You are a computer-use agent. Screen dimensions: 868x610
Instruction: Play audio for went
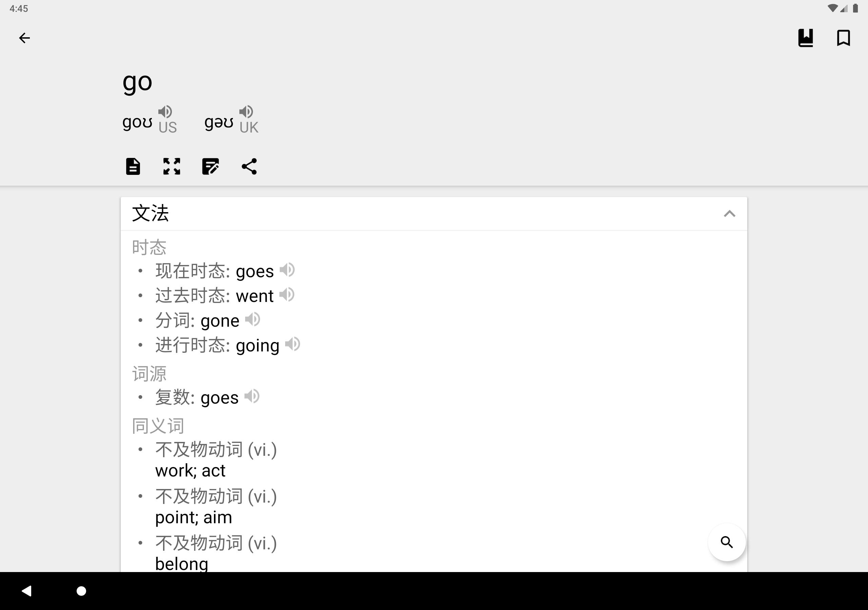pos(287,295)
